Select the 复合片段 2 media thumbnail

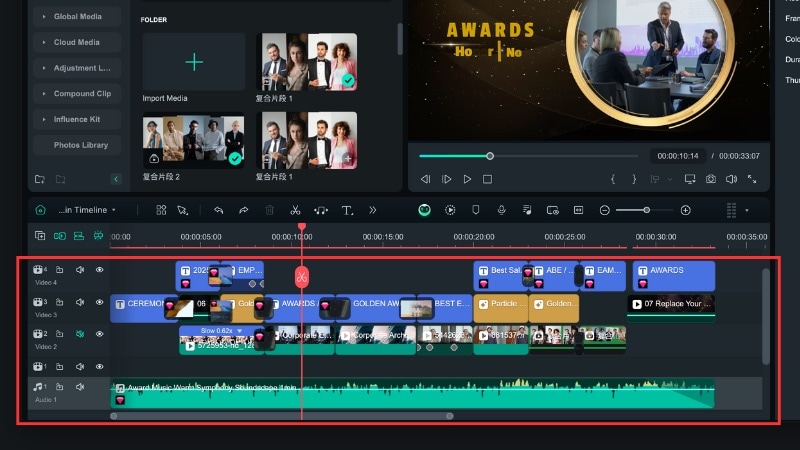pyautogui.click(x=193, y=141)
